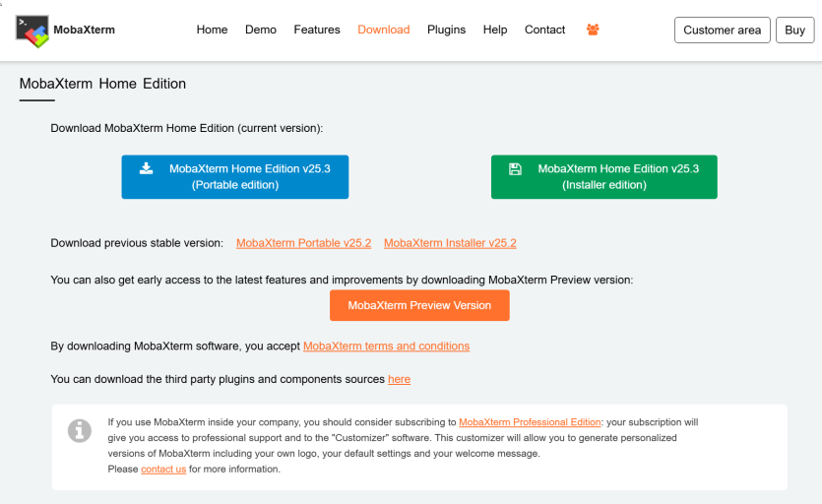
Task: Click the grey info circle icon
Action: (80, 430)
